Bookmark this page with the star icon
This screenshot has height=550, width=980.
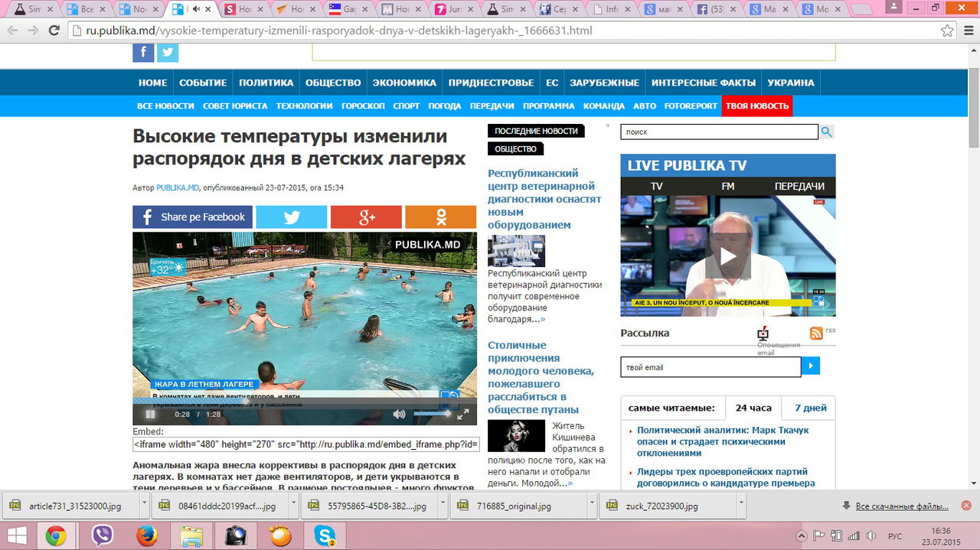(947, 31)
